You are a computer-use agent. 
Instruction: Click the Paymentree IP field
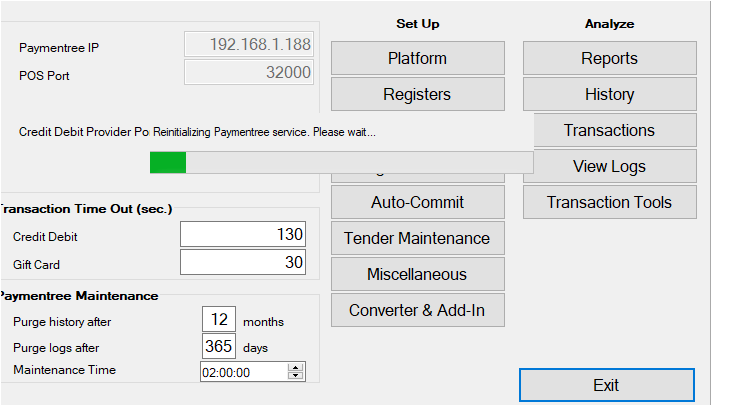[249, 44]
